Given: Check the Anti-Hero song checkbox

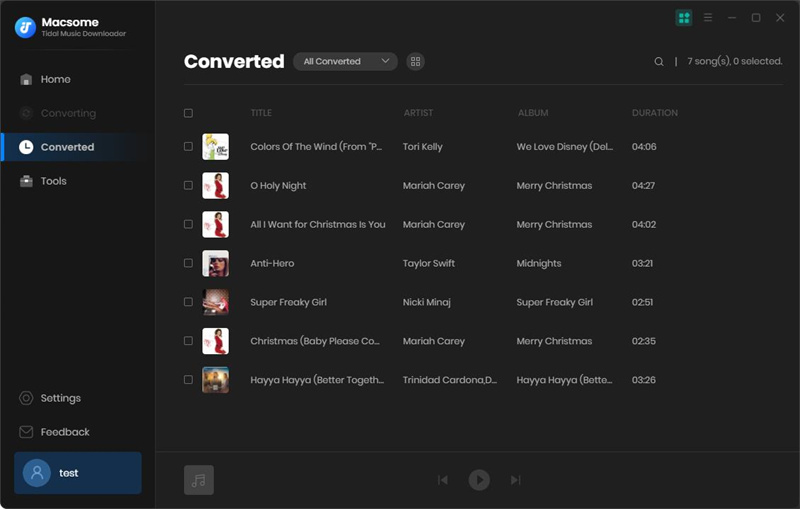Looking at the screenshot, I should tap(188, 263).
